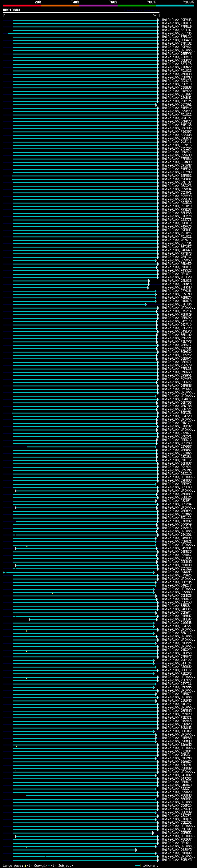197x868 pixels.
Task: Pick hit label UniRef100_B6H3X2
Action: [x=177, y=731]
